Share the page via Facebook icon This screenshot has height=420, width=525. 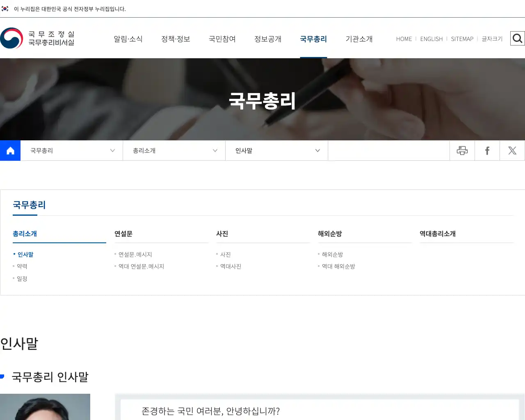pyautogui.click(x=487, y=151)
